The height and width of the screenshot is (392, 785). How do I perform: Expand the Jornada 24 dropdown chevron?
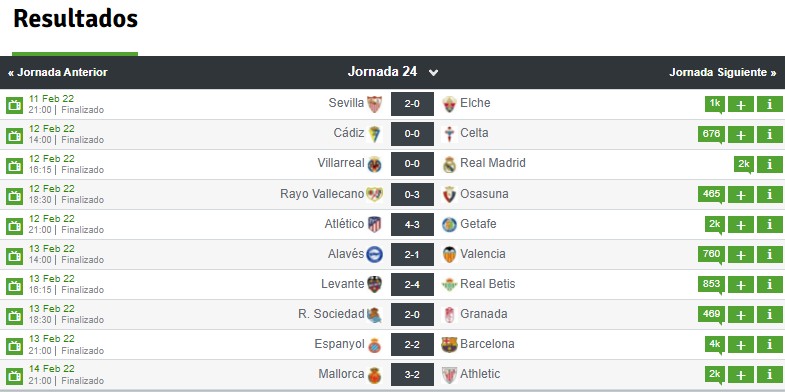[x=434, y=73]
